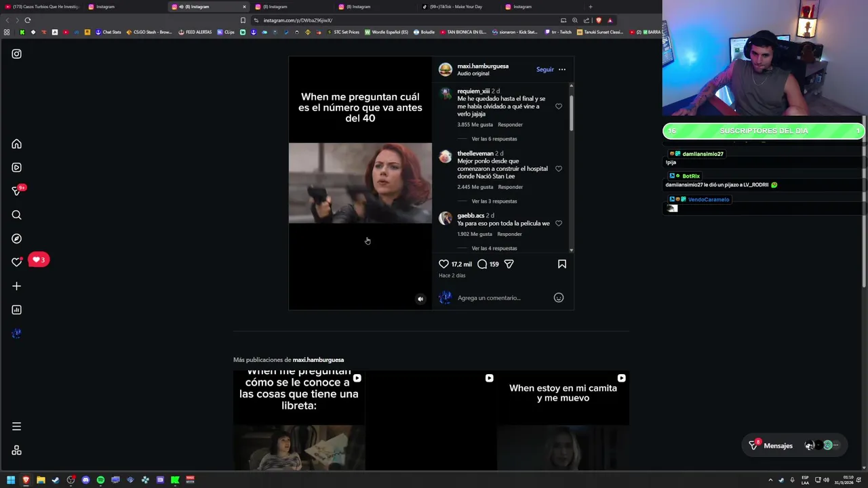Open the Meta apps icon at sidebar bottom

pos(16,451)
